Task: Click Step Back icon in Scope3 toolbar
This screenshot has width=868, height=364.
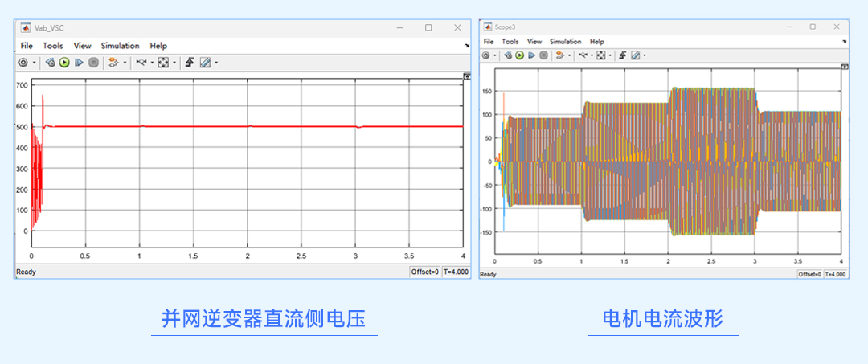Action: tap(508, 55)
